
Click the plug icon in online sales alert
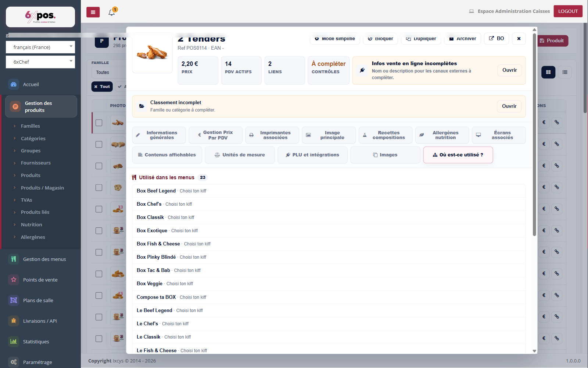click(x=362, y=70)
